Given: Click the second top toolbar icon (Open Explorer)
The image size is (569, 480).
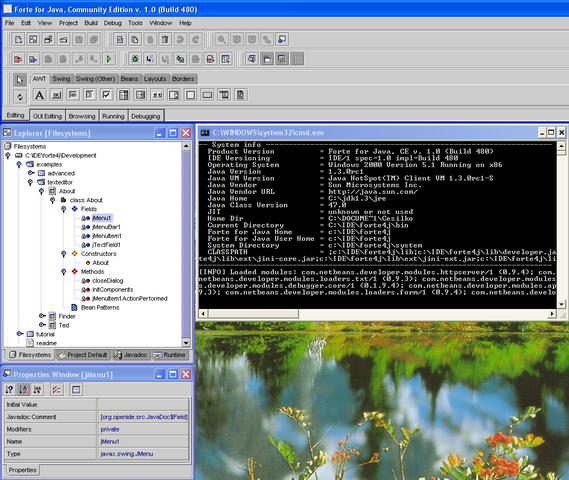Looking at the screenshot, I should (x=33, y=39).
